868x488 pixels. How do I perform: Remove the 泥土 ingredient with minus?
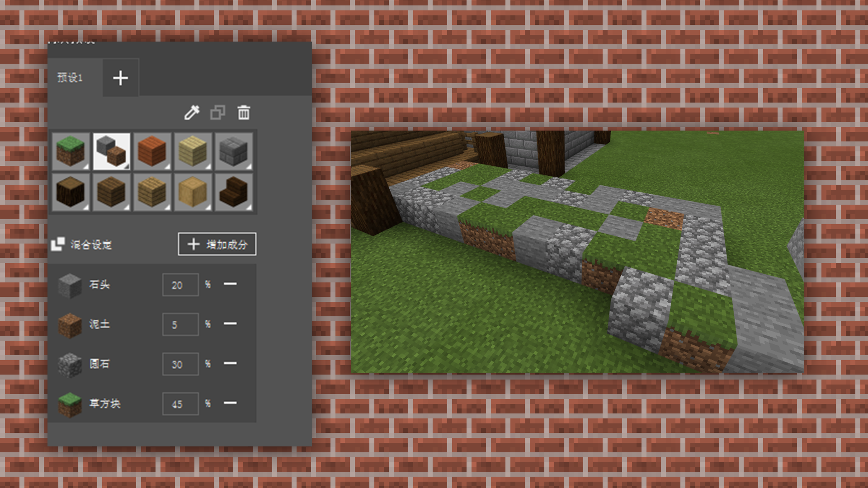[230, 324]
